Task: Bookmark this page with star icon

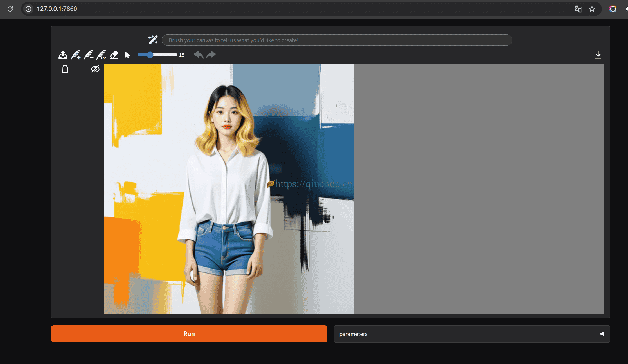Action: [592, 9]
